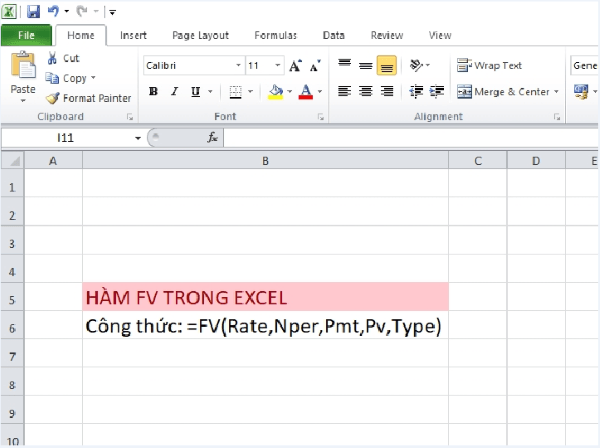The height and width of the screenshot is (448, 600).
Task: Click the Cut scissors icon
Action: click(x=52, y=58)
